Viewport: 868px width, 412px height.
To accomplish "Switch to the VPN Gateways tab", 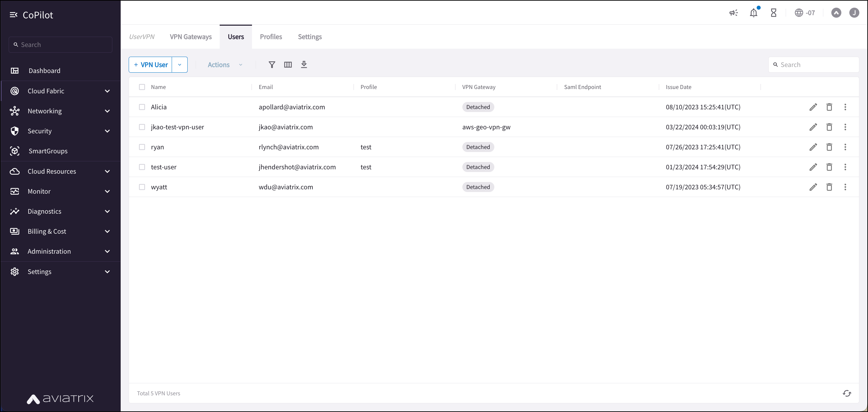I will [191, 37].
